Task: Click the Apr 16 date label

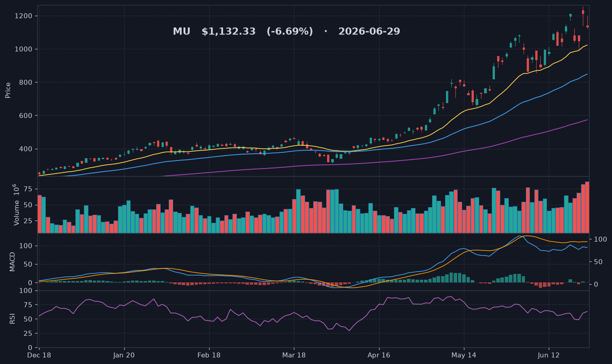Action: click(x=379, y=355)
